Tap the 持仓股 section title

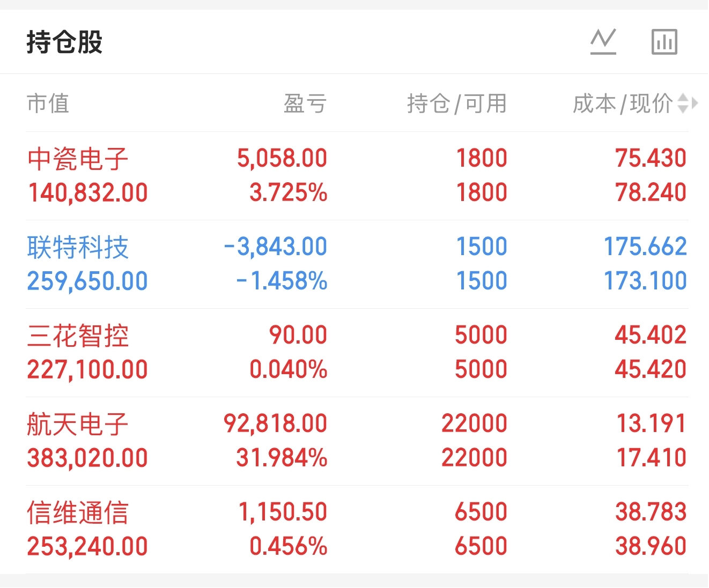point(64,42)
